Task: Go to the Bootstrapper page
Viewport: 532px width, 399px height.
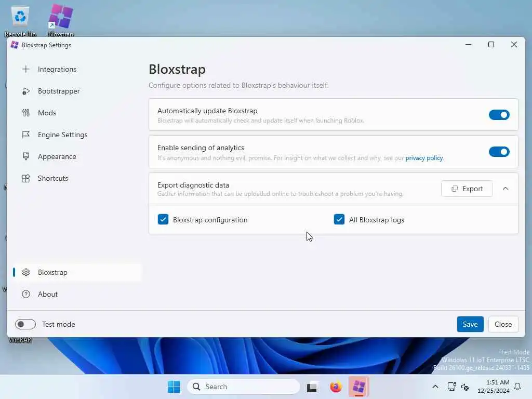Action: pyautogui.click(x=77, y=91)
